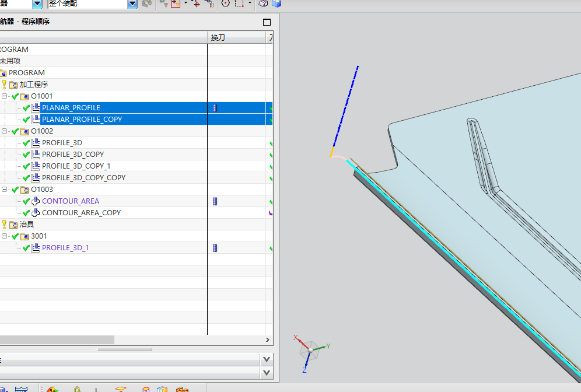This screenshot has height=392, width=581.
Task: Select the 治具 group
Action: 27,225
